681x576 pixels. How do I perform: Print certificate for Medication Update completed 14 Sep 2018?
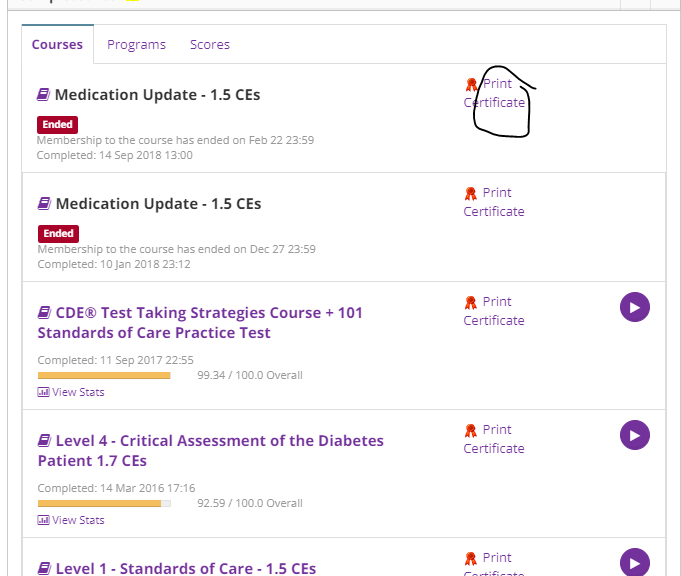coord(494,93)
